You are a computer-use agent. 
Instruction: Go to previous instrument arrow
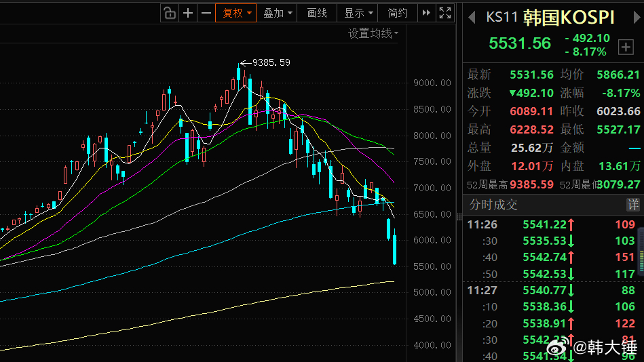coord(472,17)
